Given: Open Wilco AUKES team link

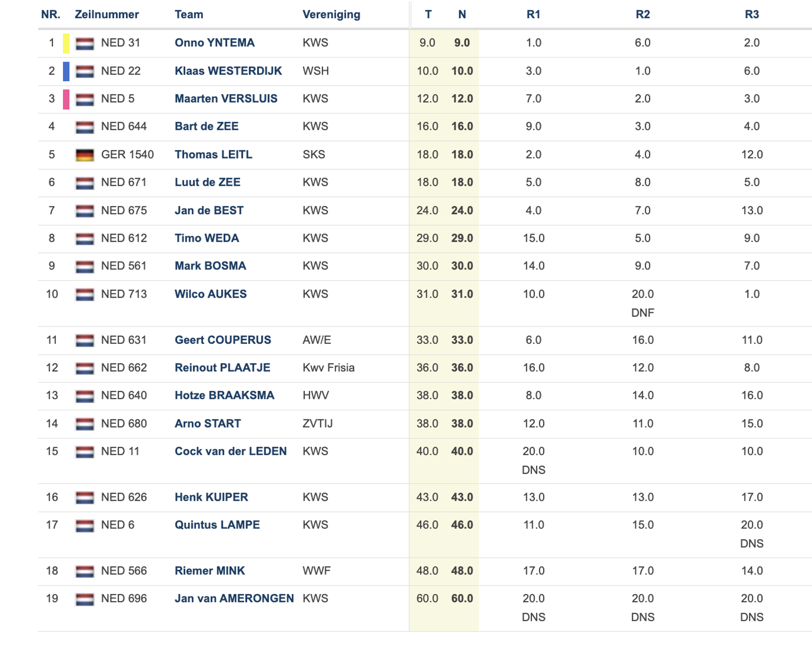Looking at the screenshot, I should tap(211, 294).
